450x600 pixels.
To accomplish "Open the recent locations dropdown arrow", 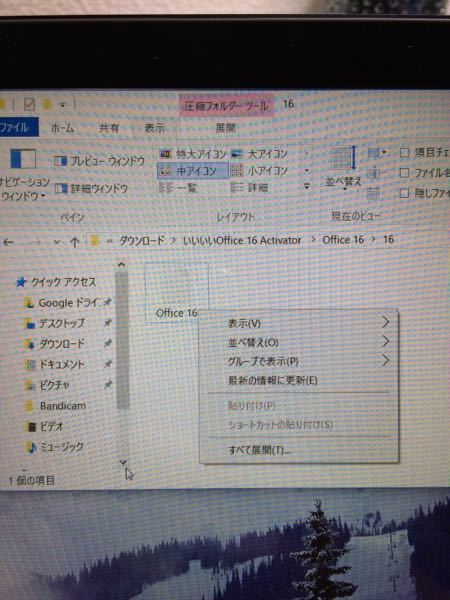I will coord(57,242).
